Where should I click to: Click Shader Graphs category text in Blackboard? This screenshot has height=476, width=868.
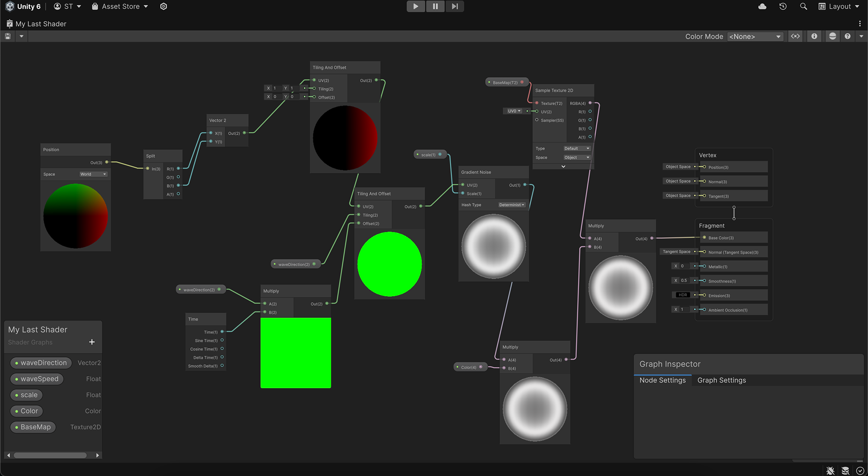[30, 342]
